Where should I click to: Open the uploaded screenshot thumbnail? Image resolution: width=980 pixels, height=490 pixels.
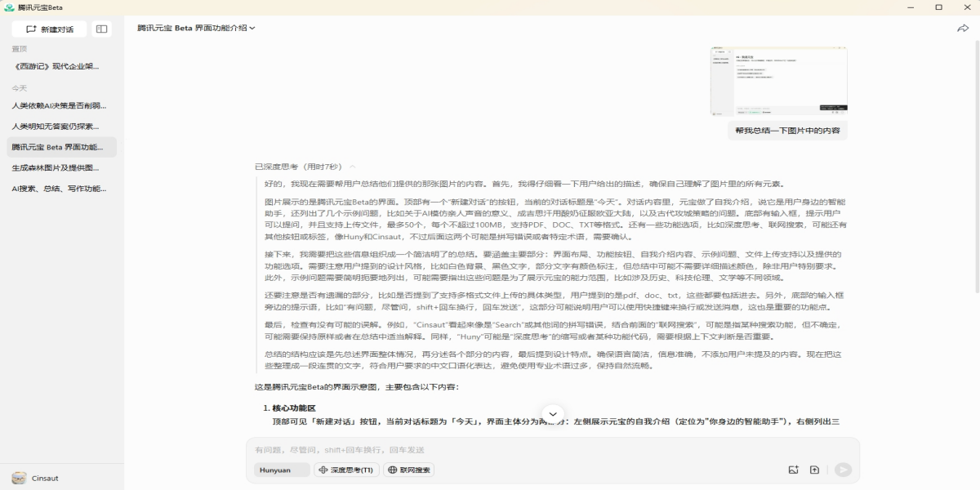click(x=778, y=82)
